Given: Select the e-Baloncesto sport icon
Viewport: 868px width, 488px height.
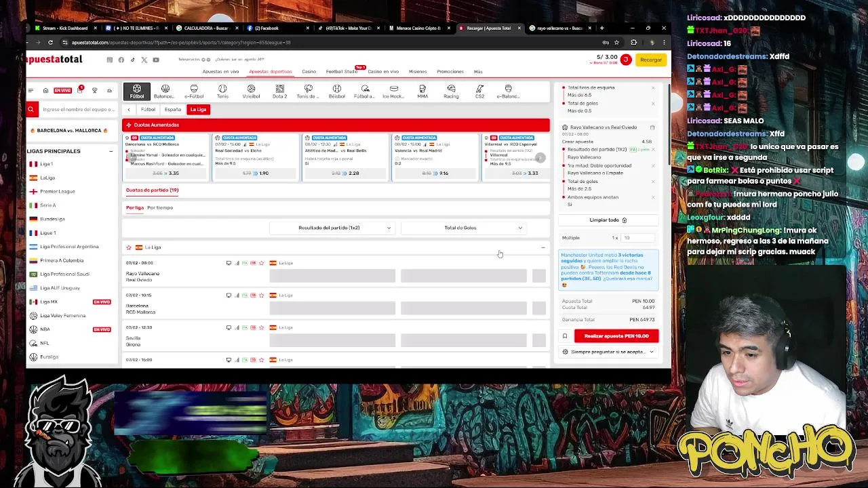Looking at the screenshot, I should coord(508,91).
